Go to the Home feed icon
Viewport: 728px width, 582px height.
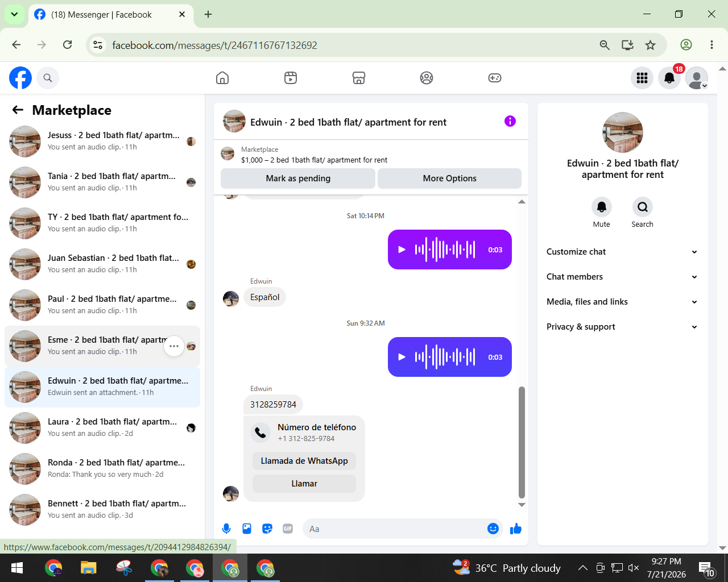(x=222, y=78)
